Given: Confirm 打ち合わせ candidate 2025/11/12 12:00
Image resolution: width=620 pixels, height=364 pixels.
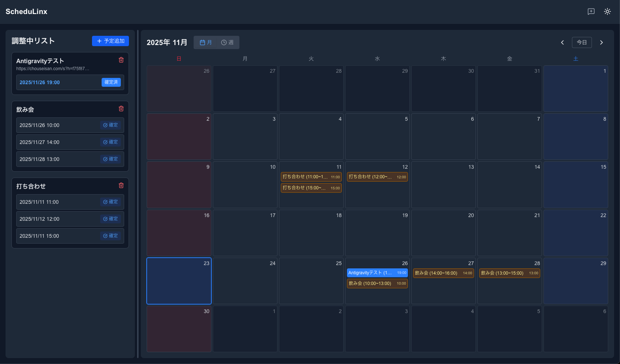Looking at the screenshot, I should pos(110,219).
